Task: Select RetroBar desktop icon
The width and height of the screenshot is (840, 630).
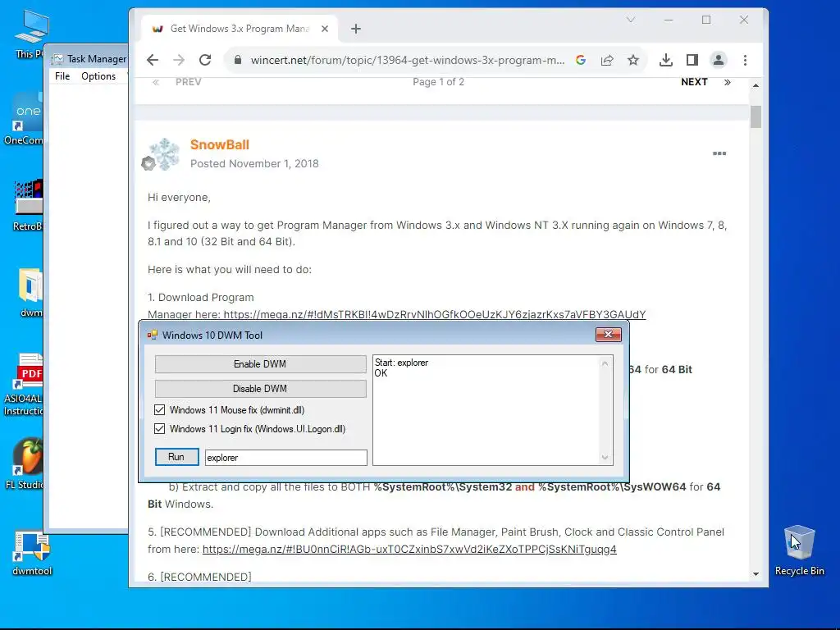Action: coord(28,206)
